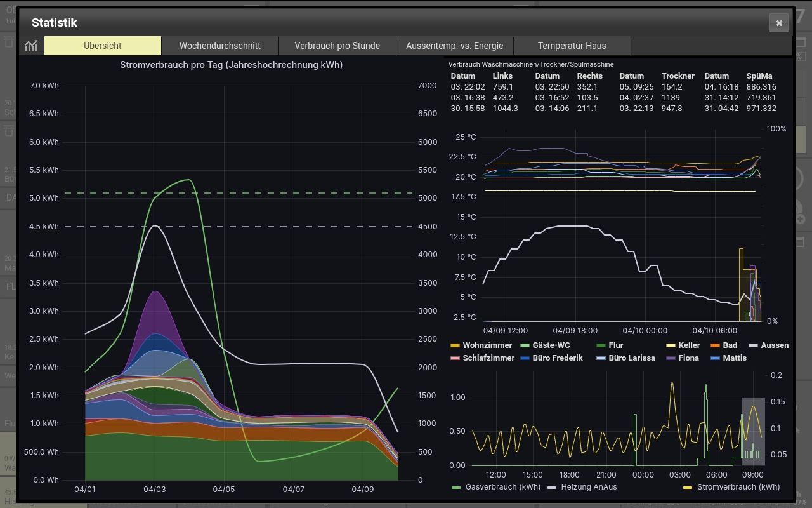
Task: Click the SpüMa value 719.361
Action: pyautogui.click(x=761, y=98)
